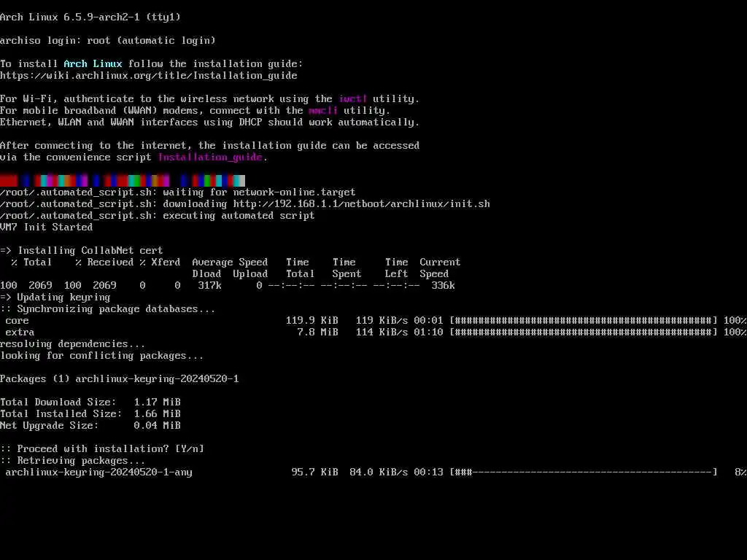Viewport: 747px width, 560px height.
Task: Click the '7.8 MiB' extra size value
Action: [x=318, y=332]
